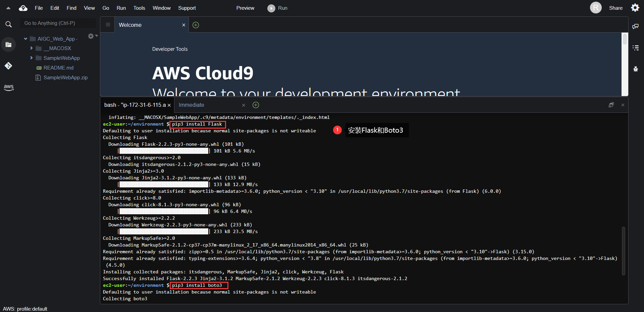Open the editor tab list menu icon

click(x=108, y=25)
